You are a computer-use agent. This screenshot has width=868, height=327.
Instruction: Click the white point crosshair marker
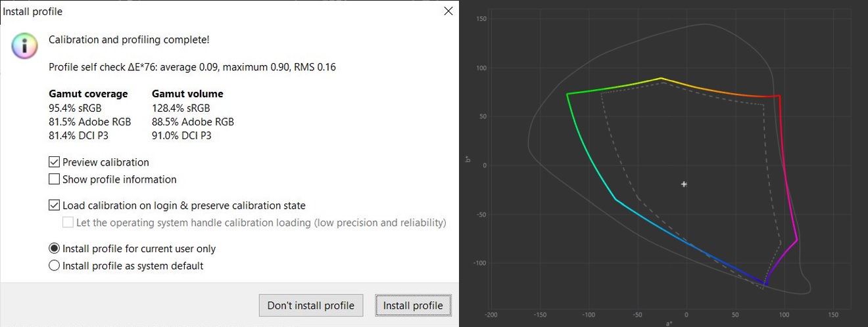(x=684, y=185)
